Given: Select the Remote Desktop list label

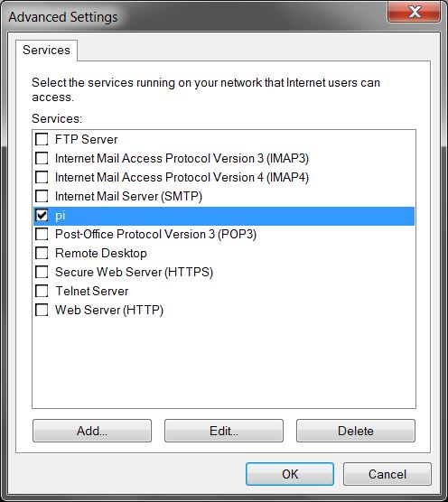Looking at the screenshot, I should click(x=101, y=253).
